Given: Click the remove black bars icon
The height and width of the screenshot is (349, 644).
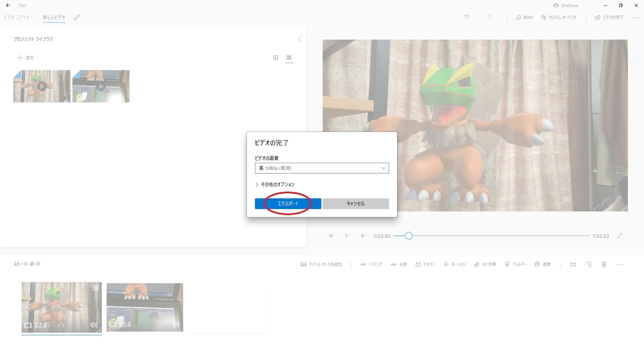Looking at the screenshot, I should point(573,264).
